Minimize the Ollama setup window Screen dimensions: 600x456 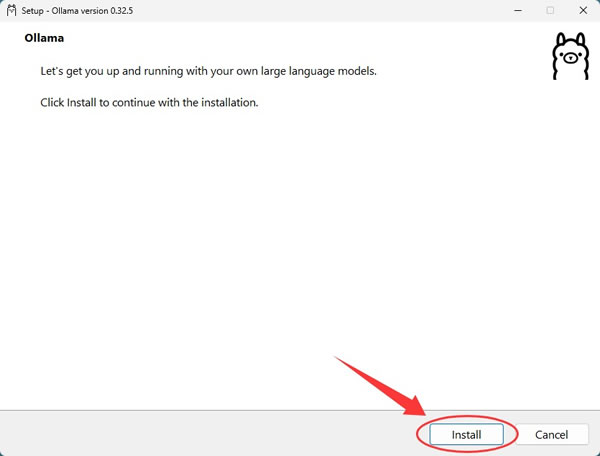(518, 10)
